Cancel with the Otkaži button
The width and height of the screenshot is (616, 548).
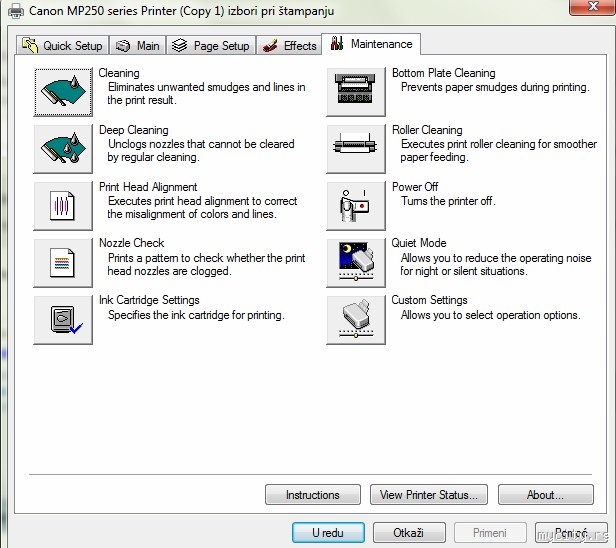pos(409,533)
